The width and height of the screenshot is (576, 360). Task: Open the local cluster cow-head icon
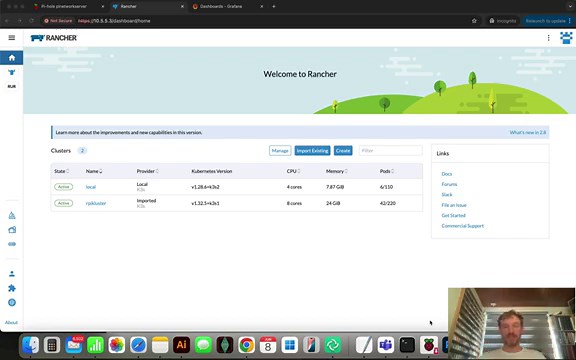(12, 72)
